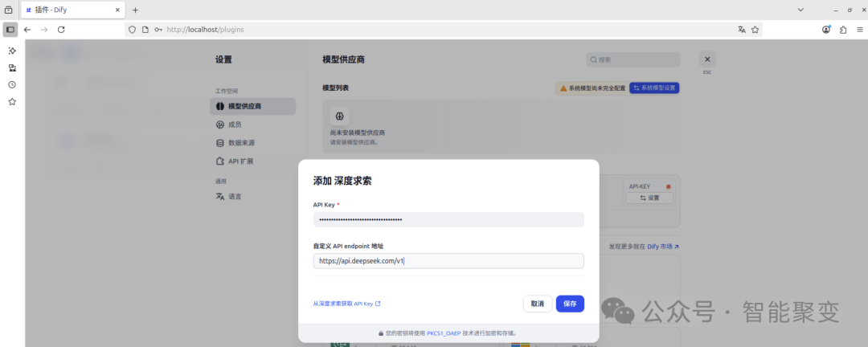Image resolution: width=868 pixels, height=347 pixels.
Task: Open API 扩展 settings section
Action: (253, 161)
